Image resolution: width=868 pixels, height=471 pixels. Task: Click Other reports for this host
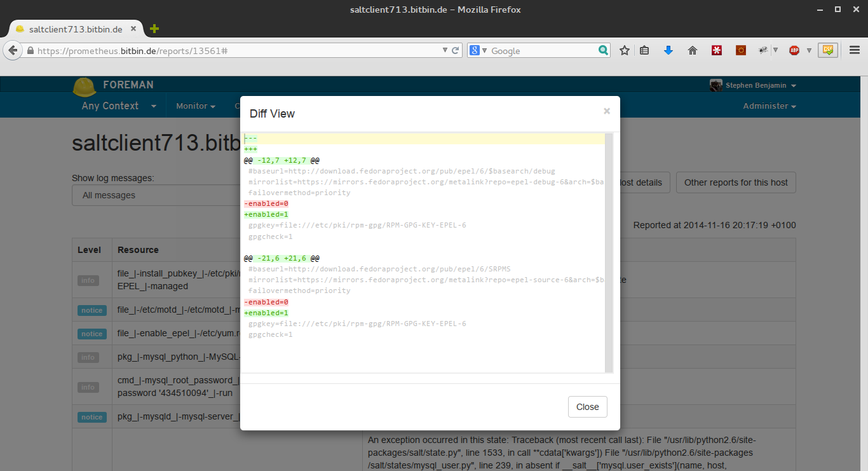tap(735, 182)
